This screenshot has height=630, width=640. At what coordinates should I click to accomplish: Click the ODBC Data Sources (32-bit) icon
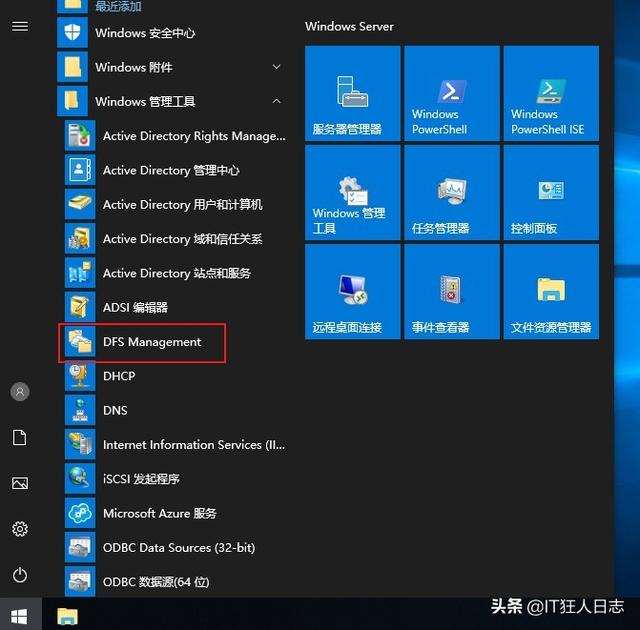(x=80, y=547)
